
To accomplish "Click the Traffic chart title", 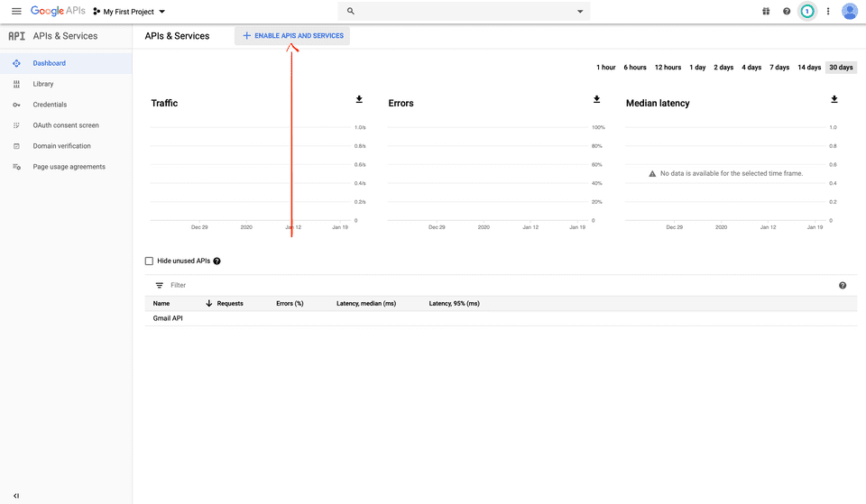I will click(164, 103).
